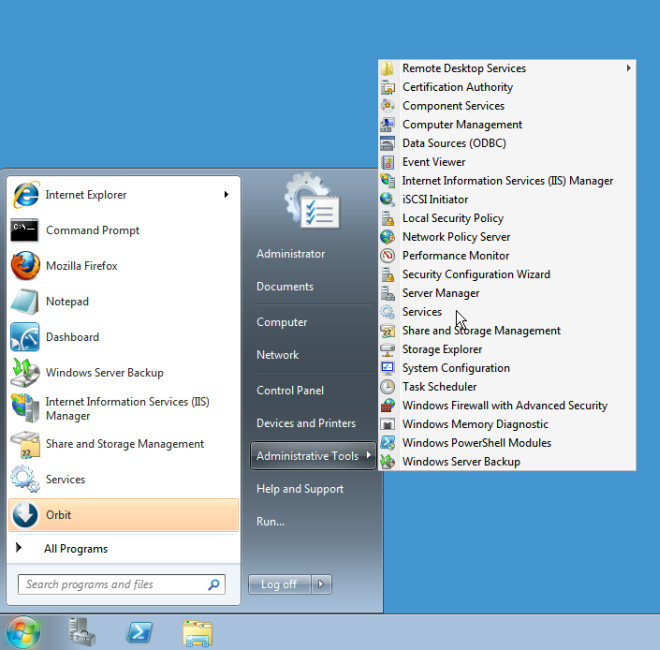Launch Command Prompt icon

[x=24, y=230]
